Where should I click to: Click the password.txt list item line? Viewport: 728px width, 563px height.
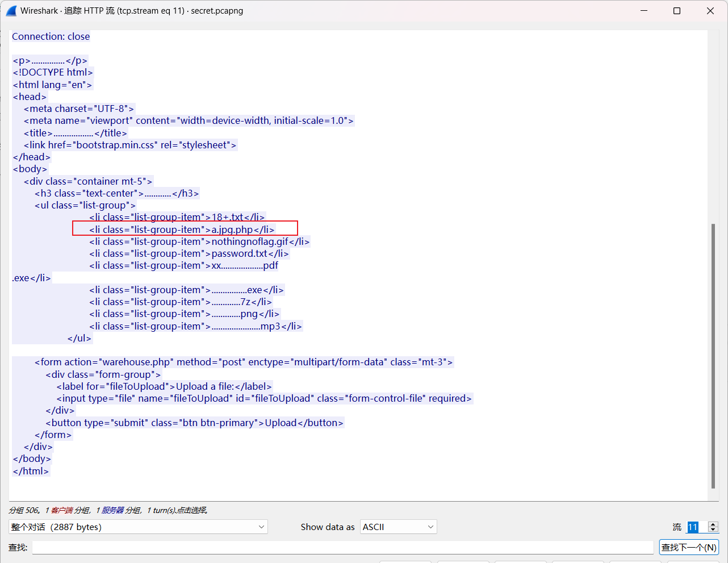point(189,253)
